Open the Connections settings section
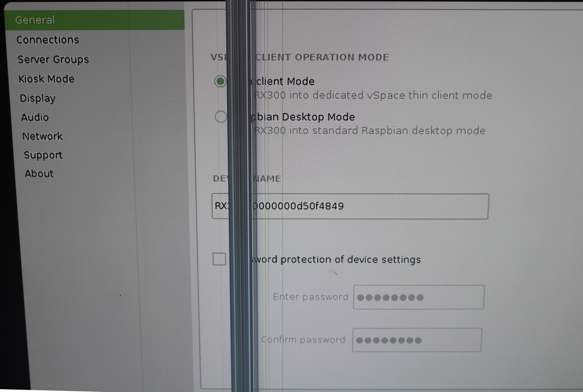 click(x=47, y=40)
